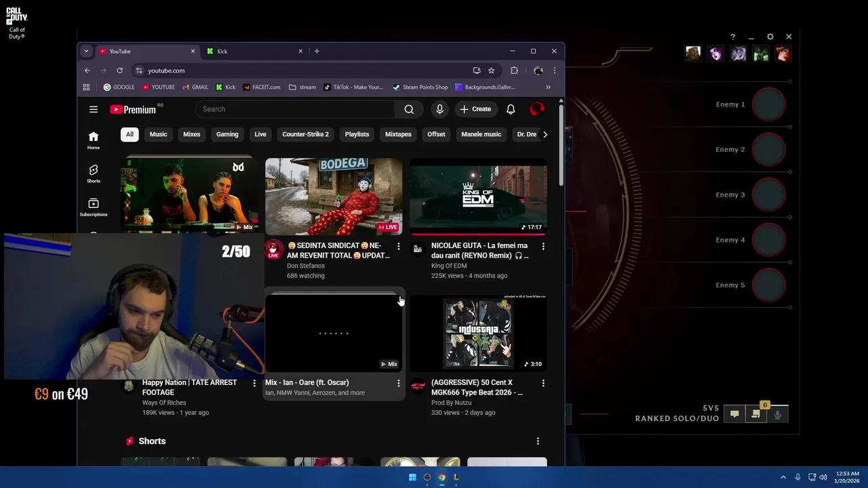
Task: Open the FACEIT.com bookmark
Action: [x=261, y=87]
